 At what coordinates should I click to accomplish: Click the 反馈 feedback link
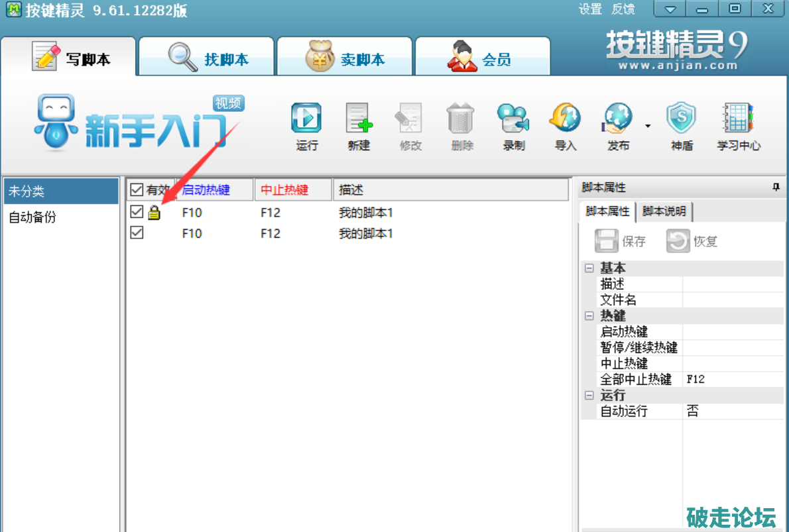(x=623, y=9)
